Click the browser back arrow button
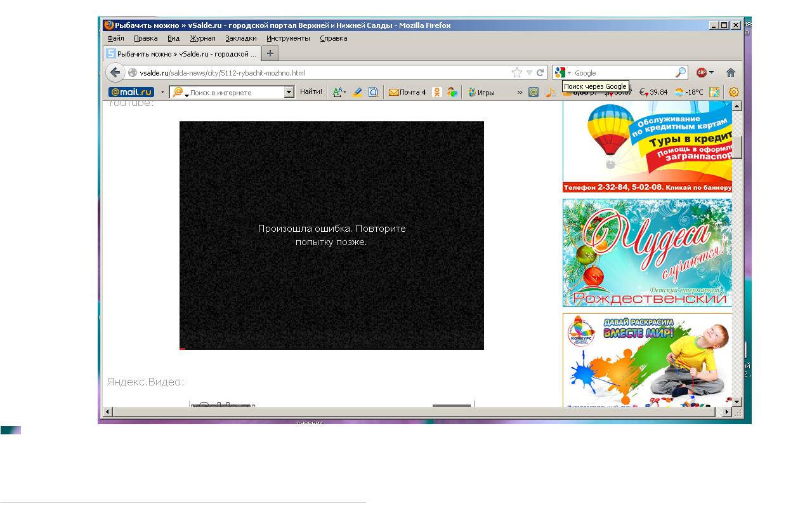 [x=115, y=72]
